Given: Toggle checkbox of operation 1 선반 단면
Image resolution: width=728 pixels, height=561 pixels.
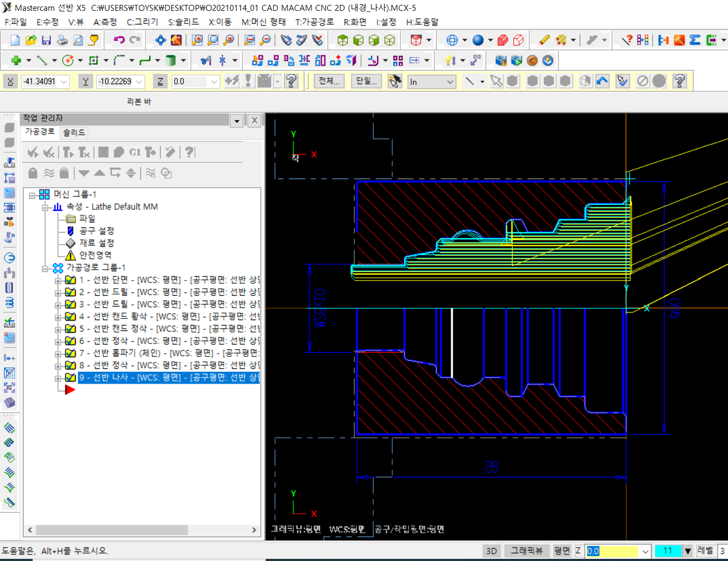Looking at the screenshot, I should click(71, 280).
